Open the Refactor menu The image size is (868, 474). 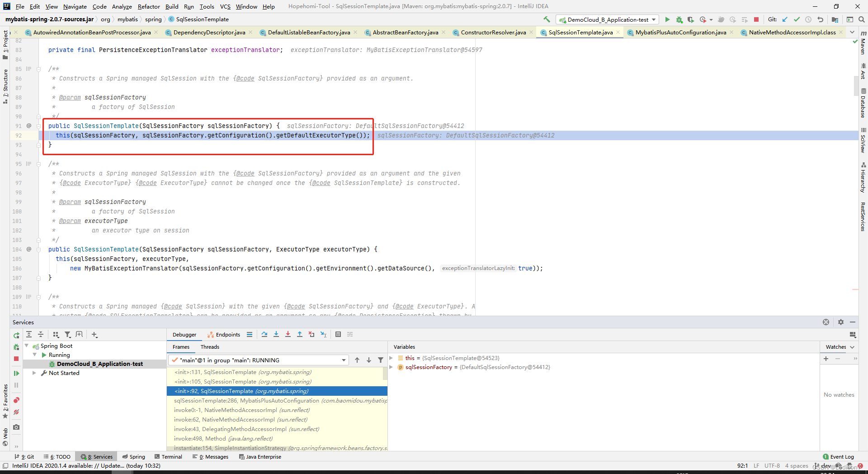pyautogui.click(x=149, y=6)
